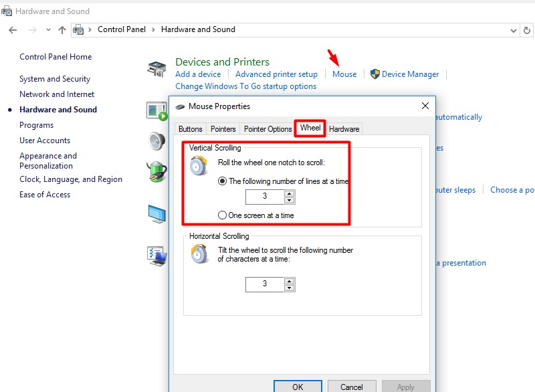Click the Device Manager shield icon

[375, 74]
